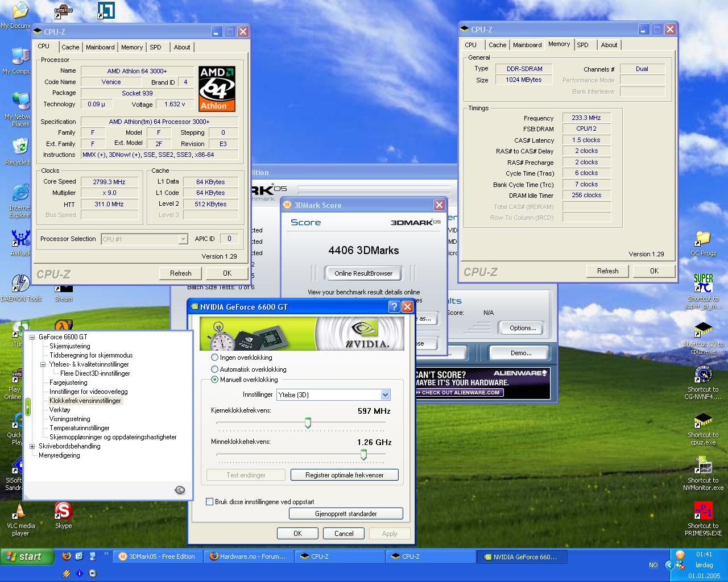Open Shortcut to CG-NVNF4 icon
728x582 pixels.
click(703, 383)
